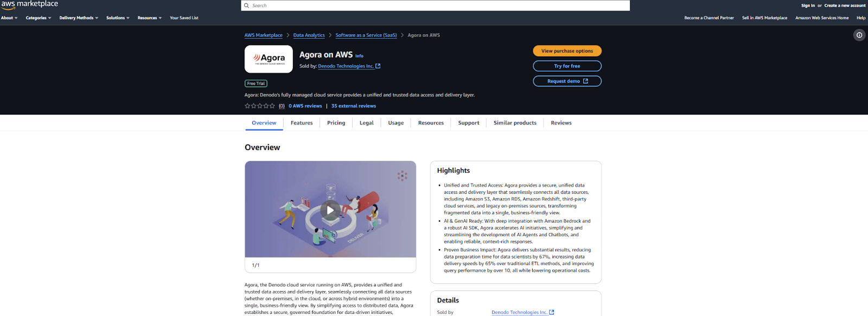Click the "Sold by" label in Details

tap(445, 312)
